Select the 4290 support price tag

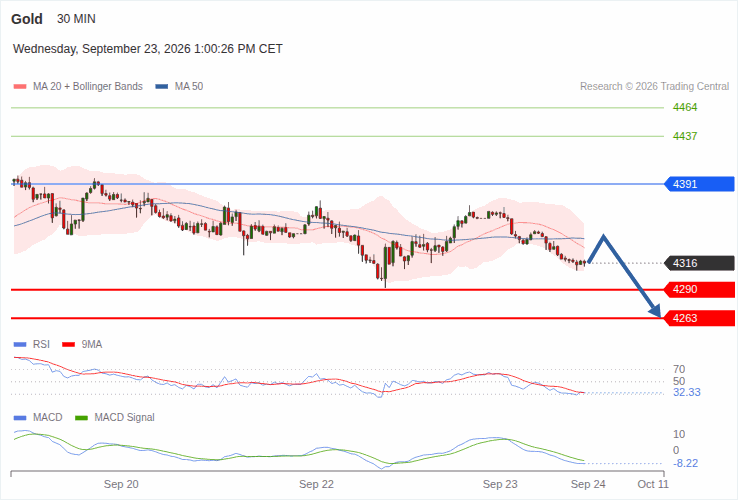point(699,290)
